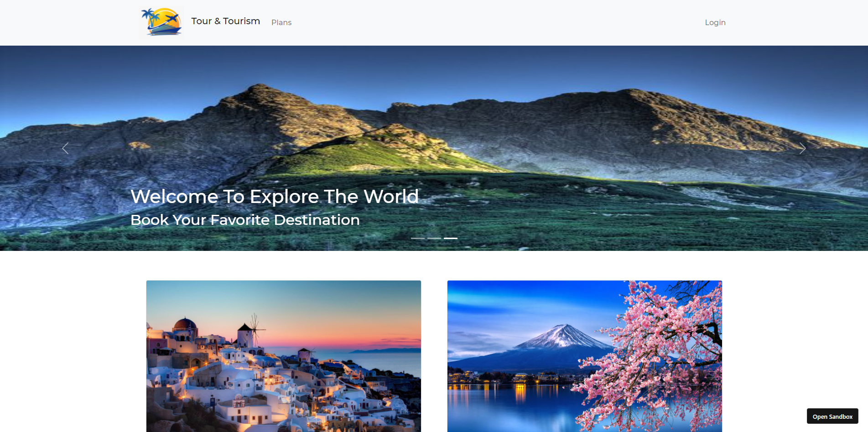The width and height of the screenshot is (868, 432).
Task: Open the Santorini sunset destination card image
Action: tap(284, 356)
